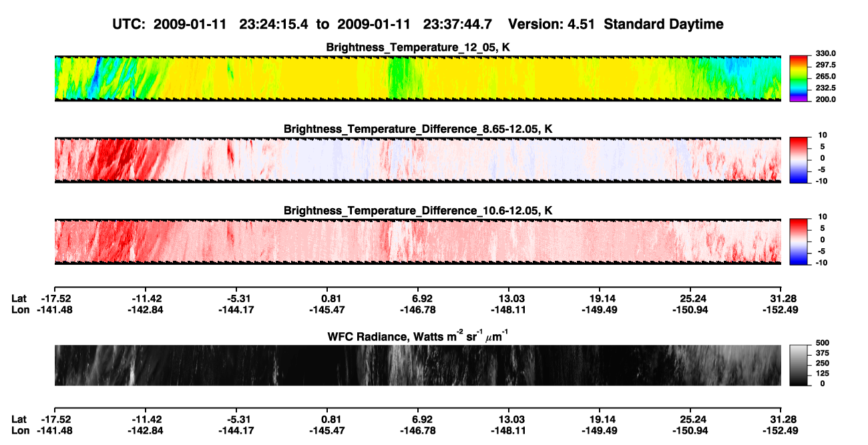
Task: Click the start time "2009-01-11 23:24:15.4"
Action: pyautogui.click(x=232, y=25)
